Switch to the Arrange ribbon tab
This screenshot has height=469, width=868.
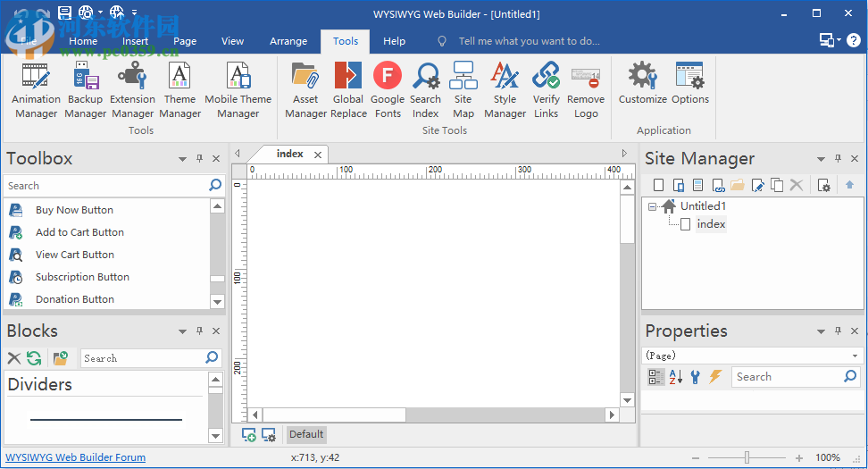coord(288,41)
